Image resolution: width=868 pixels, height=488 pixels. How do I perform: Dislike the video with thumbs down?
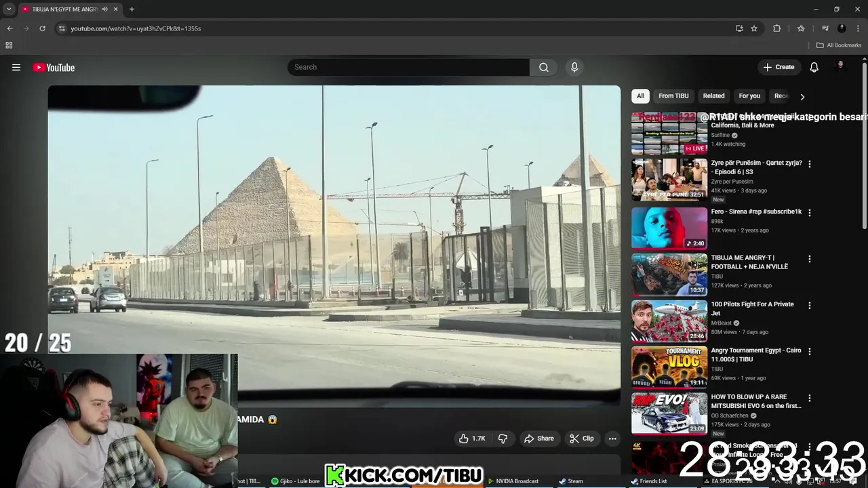tap(502, 439)
